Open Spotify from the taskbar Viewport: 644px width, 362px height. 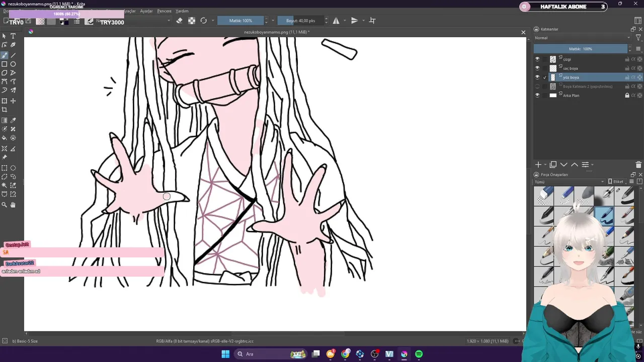point(419,354)
